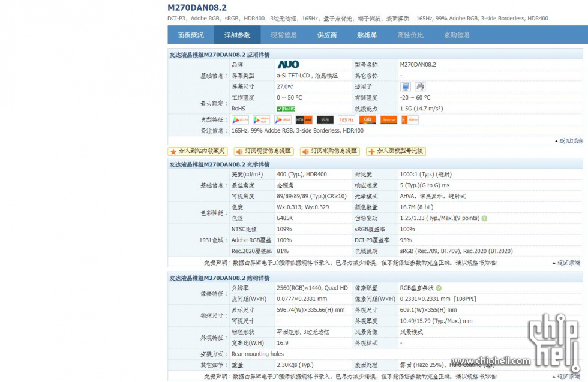Click 加入到站内收藏夹 button
This screenshot has width=588, height=382.
pyautogui.click(x=197, y=151)
